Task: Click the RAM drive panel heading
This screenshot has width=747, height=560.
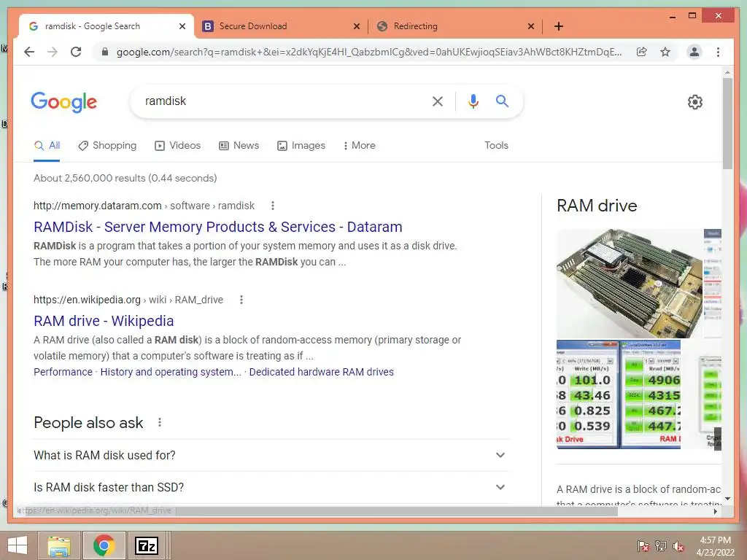Action: (x=597, y=206)
